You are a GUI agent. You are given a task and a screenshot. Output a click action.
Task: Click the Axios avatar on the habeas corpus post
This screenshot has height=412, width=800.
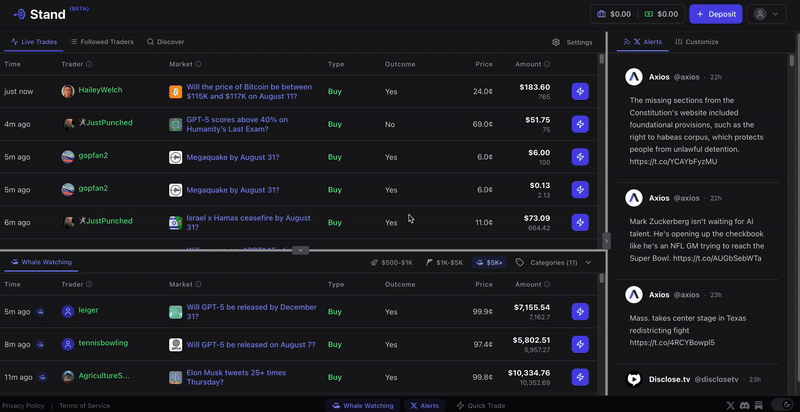point(634,77)
